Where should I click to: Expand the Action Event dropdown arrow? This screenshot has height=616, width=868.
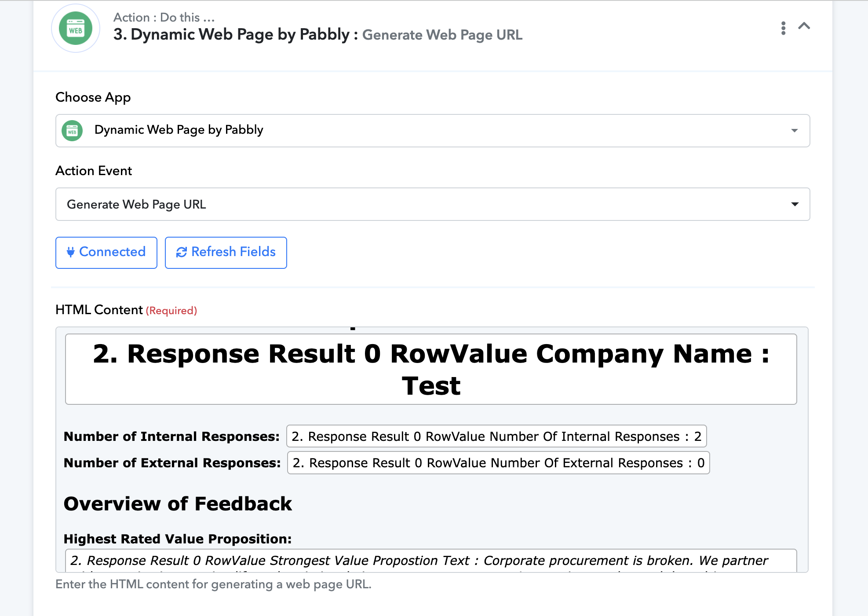(794, 204)
